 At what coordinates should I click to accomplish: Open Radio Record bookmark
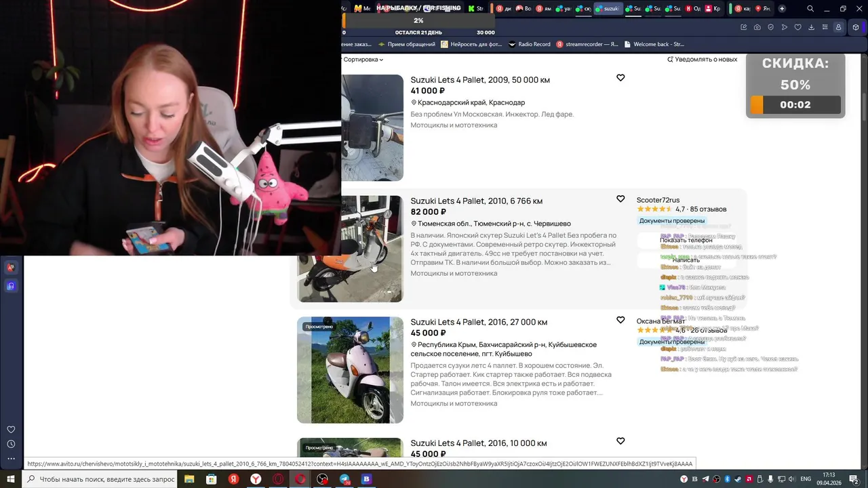pos(530,44)
